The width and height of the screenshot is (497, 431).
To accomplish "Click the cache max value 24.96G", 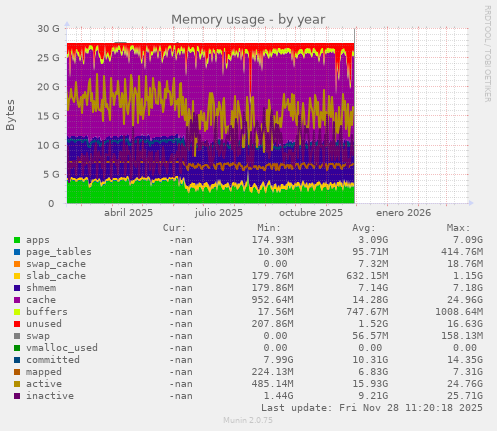I will click(x=465, y=300).
